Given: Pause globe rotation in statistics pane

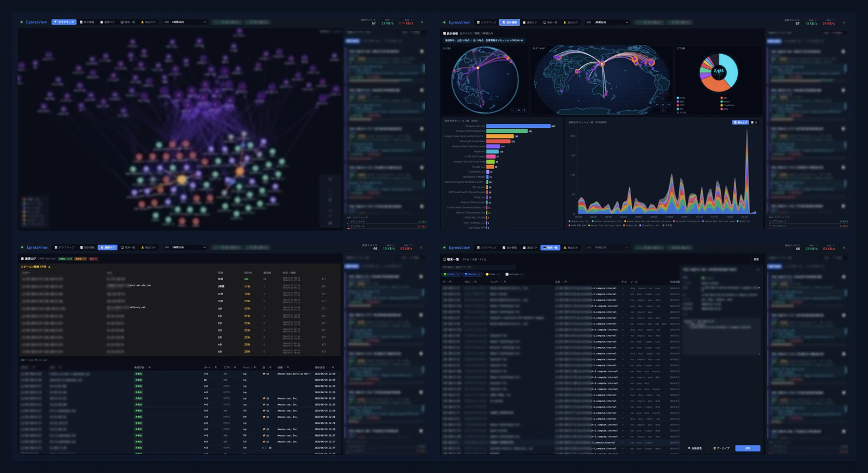Looking at the screenshot, I should tap(518, 110).
